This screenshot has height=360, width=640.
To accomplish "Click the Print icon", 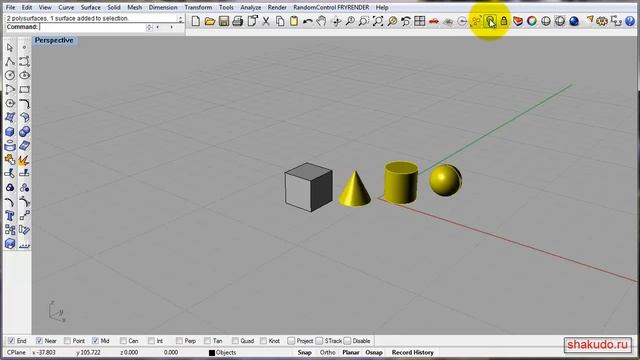I will click(238, 21).
